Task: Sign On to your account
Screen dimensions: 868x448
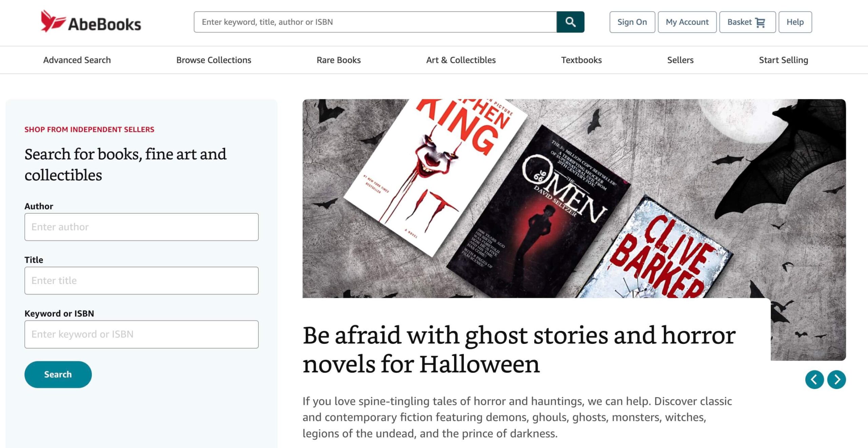Action: point(632,22)
